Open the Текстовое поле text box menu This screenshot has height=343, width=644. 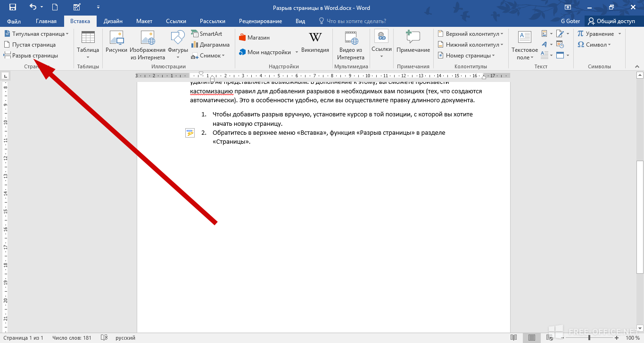[x=524, y=45]
